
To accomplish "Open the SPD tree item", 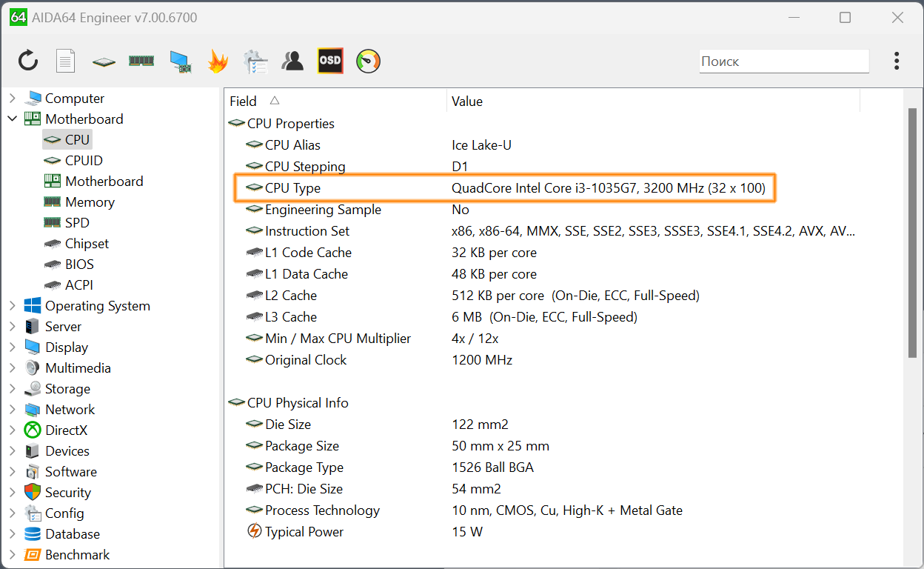I will (x=77, y=222).
